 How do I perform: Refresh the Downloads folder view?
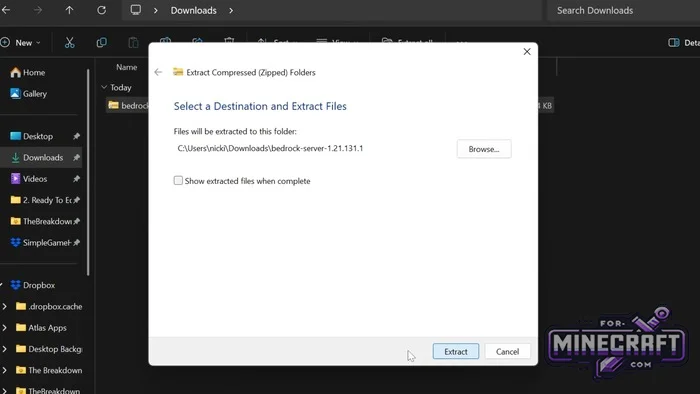tap(101, 10)
